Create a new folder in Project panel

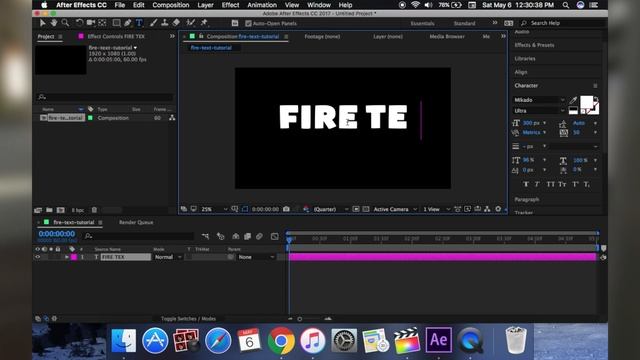[49, 210]
